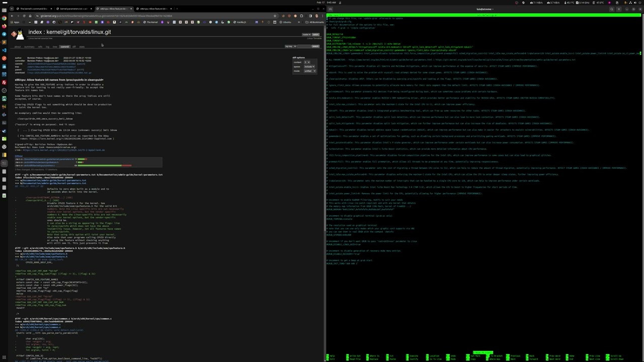
Task: Expand the hidden bookmarks overflow chevron
Action: 299,22
